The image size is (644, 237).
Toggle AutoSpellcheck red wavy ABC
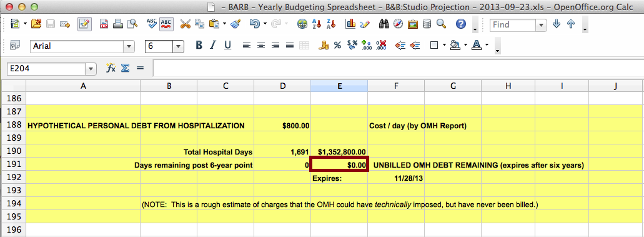click(166, 24)
